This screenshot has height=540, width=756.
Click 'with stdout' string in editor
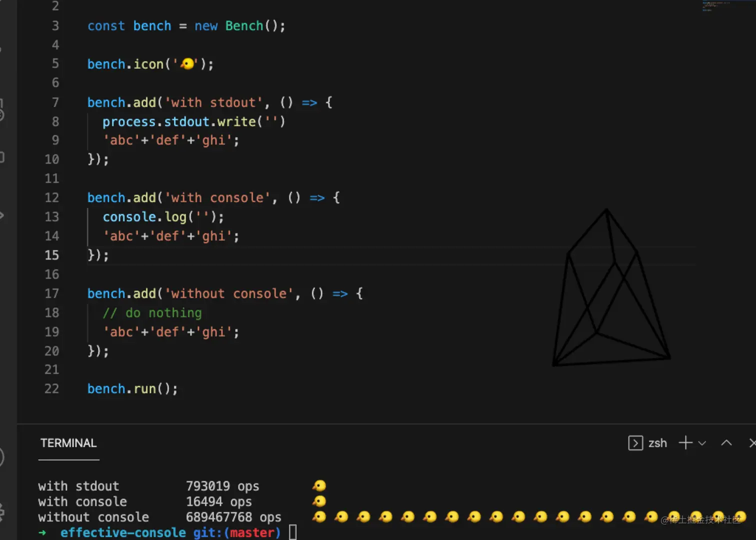click(x=213, y=102)
